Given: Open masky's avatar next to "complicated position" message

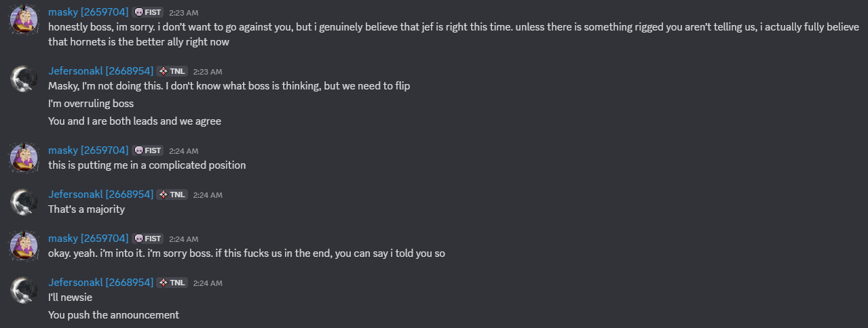Looking at the screenshot, I should pyautogui.click(x=24, y=158).
